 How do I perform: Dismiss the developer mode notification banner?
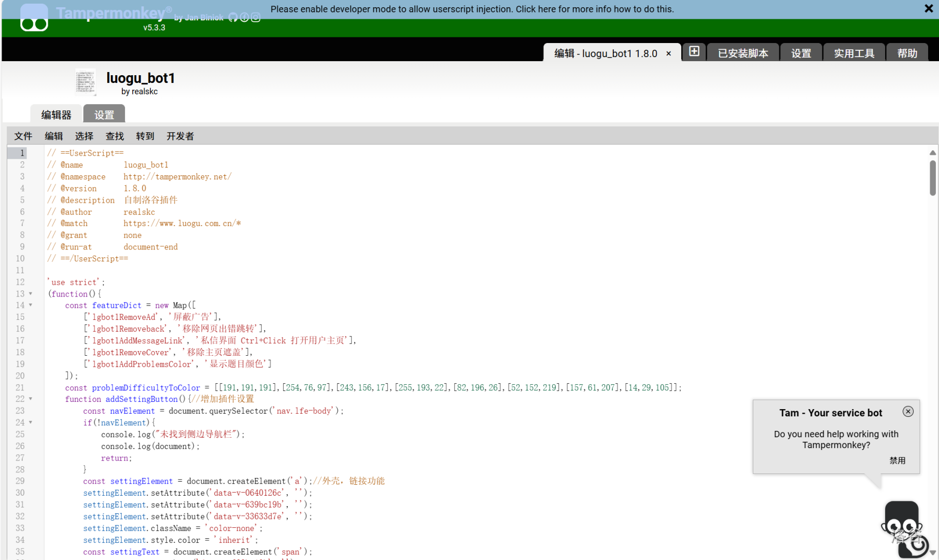pyautogui.click(x=929, y=9)
